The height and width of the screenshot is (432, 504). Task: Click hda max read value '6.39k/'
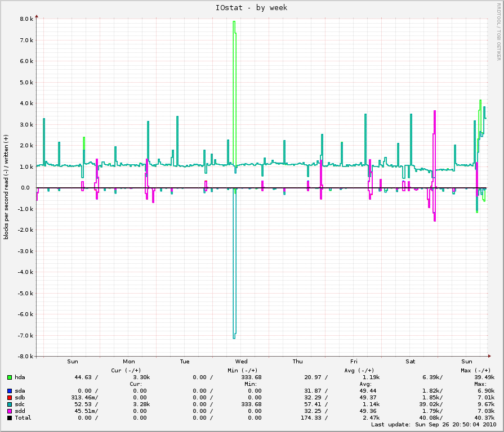click(432, 377)
